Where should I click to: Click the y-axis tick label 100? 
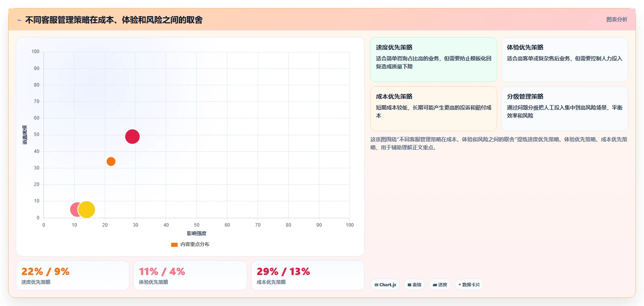coord(35,52)
